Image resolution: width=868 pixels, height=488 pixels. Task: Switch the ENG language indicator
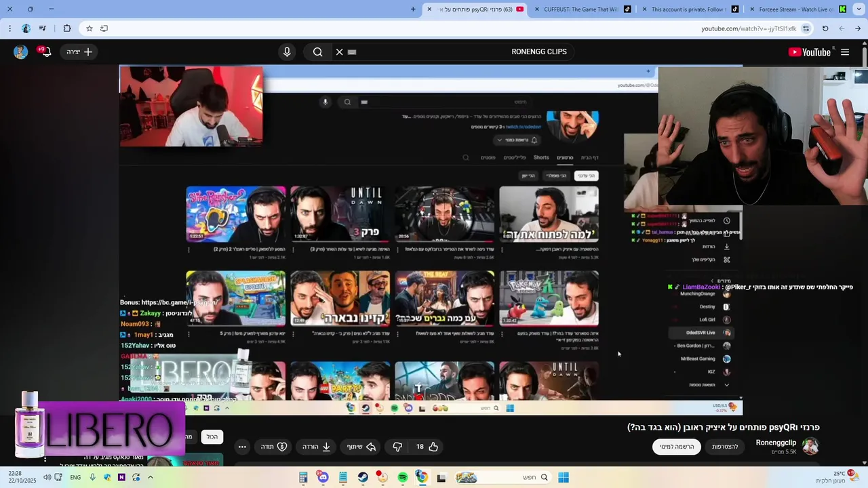(75, 477)
